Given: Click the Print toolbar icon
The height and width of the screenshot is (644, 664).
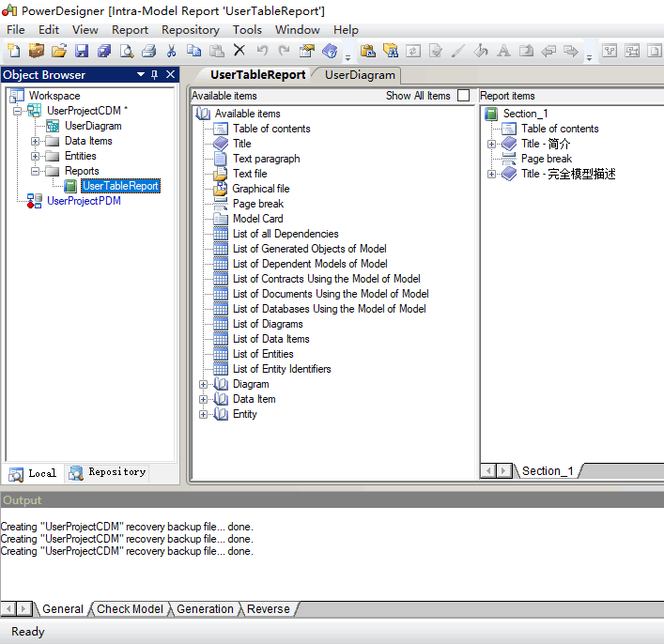Looking at the screenshot, I should 149,51.
